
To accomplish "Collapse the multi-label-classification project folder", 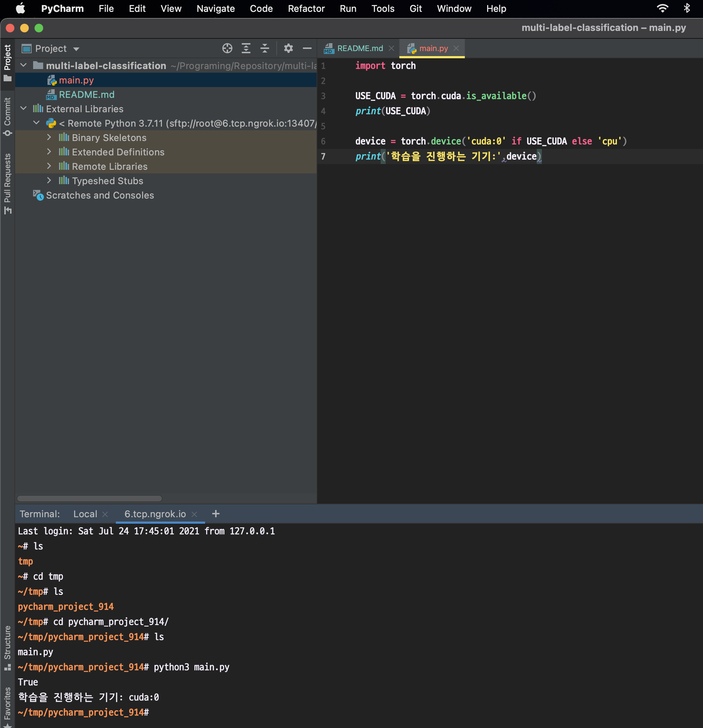I will (x=23, y=65).
